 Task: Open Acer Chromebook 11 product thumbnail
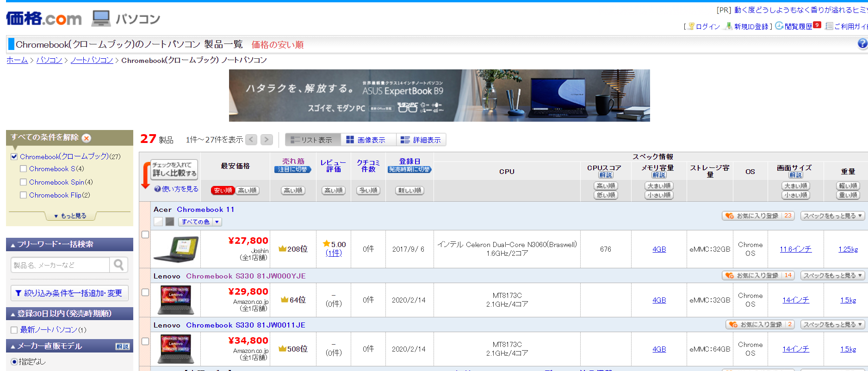point(176,249)
